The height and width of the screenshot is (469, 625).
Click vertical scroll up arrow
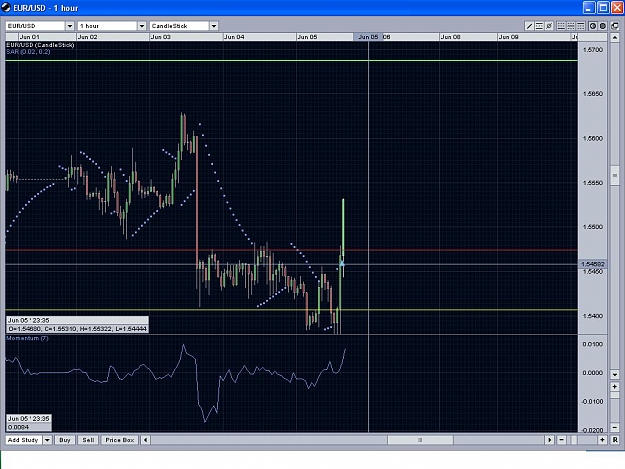(x=615, y=38)
